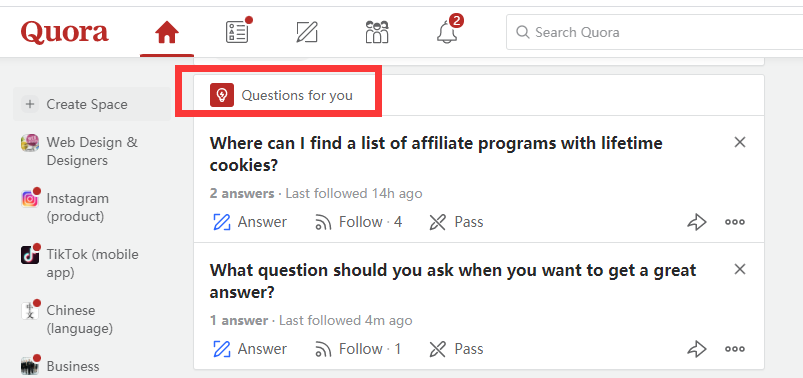803x378 pixels.
Task: Follow the affiliate programs question
Action: point(358,222)
